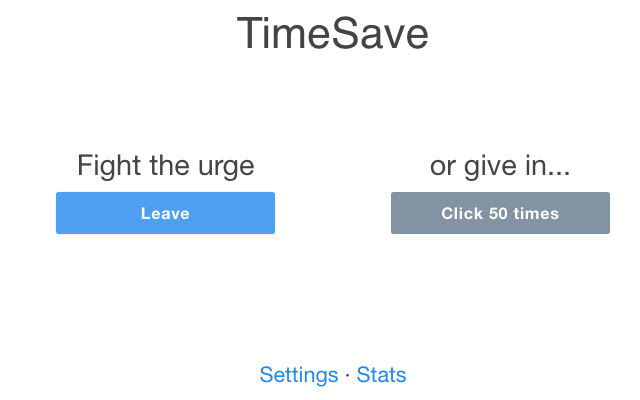Leave the site using the Leave button
The image size is (640, 400).
point(165,213)
